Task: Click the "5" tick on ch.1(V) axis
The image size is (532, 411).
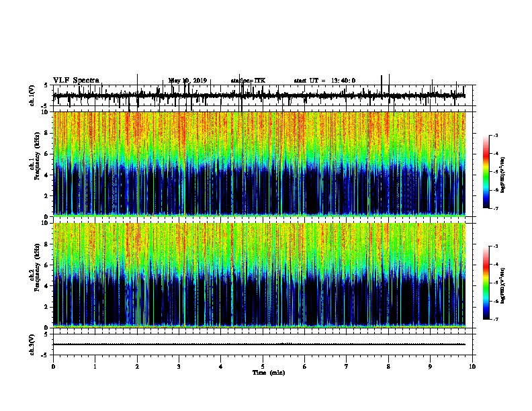Action: pyautogui.click(x=46, y=85)
